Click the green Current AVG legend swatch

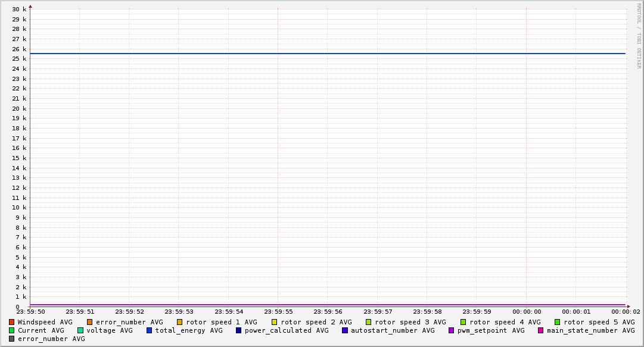click(x=11, y=330)
